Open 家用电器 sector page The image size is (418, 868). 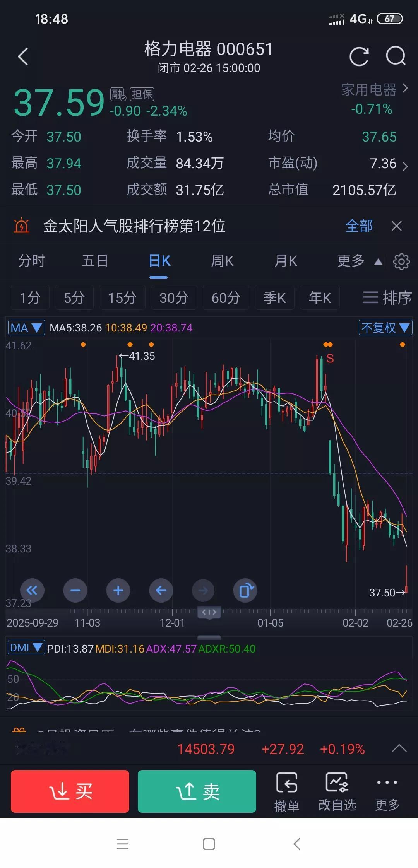pos(375,90)
